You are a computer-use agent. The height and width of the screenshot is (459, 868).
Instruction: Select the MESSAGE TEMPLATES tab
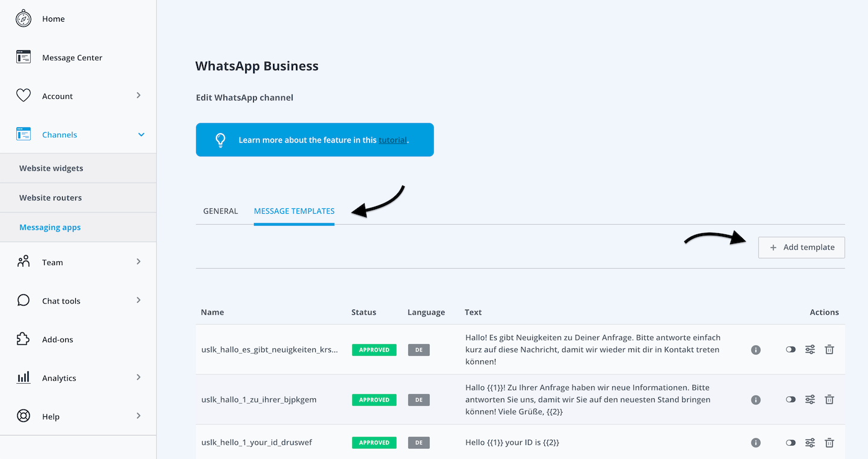(x=294, y=211)
